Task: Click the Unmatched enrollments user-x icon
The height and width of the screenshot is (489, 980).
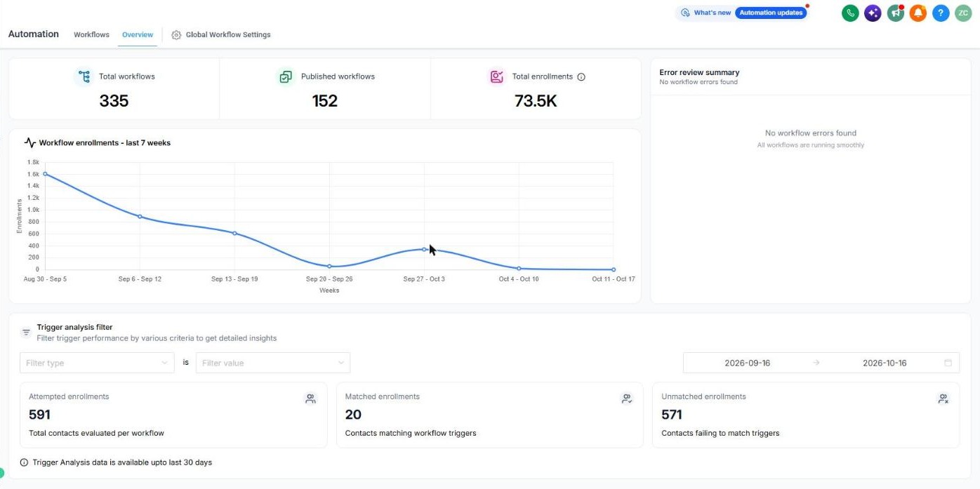Action: coord(943,398)
